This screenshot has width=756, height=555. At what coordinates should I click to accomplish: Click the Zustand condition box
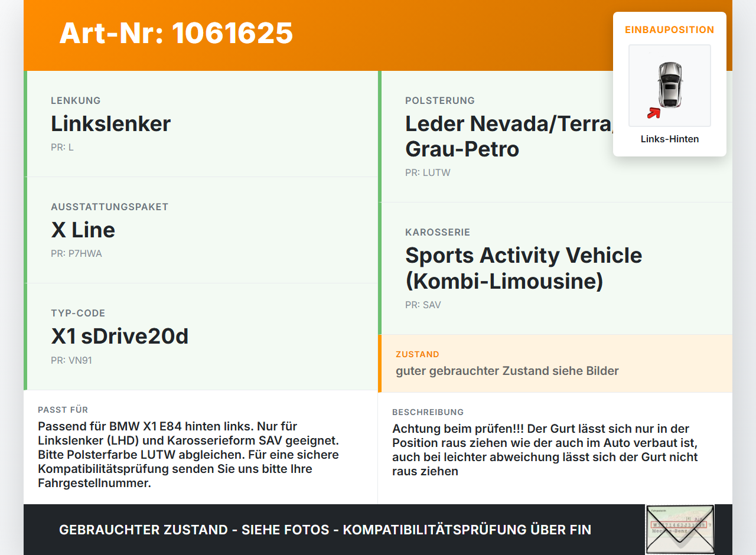555,364
